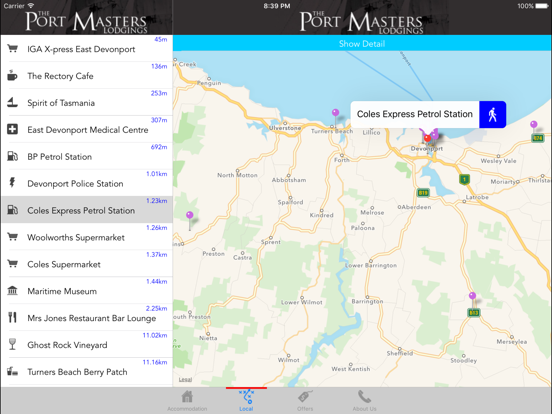552x414 pixels.
Task: Select IGA X-press East Devonport from the list
Action: point(87,49)
